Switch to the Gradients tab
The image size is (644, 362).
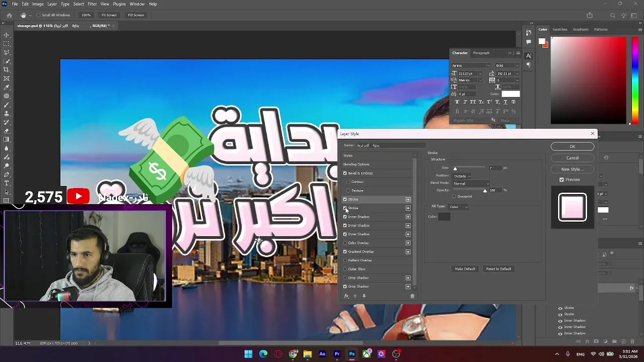[x=581, y=29]
